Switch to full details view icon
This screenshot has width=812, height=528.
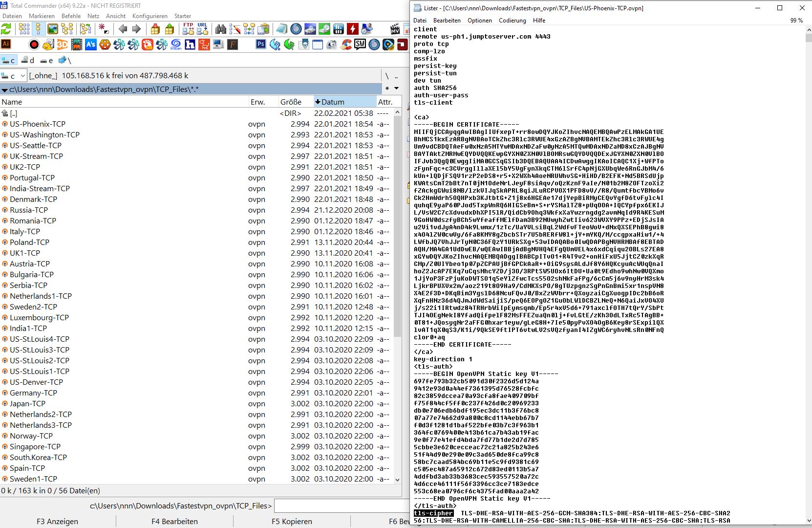(x=38, y=29)
